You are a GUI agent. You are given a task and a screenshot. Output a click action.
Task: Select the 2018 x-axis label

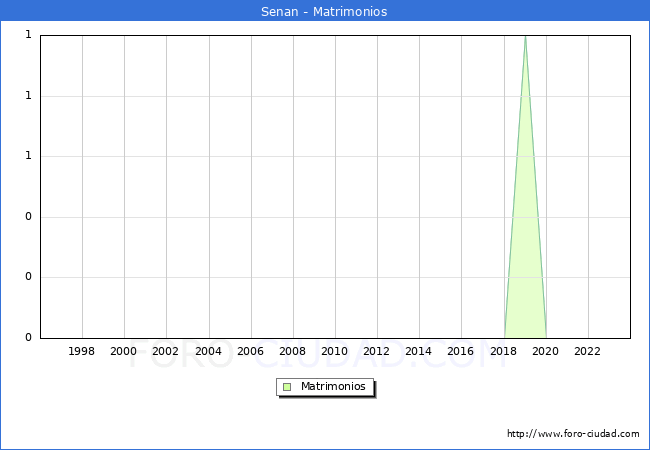point(503,351)
